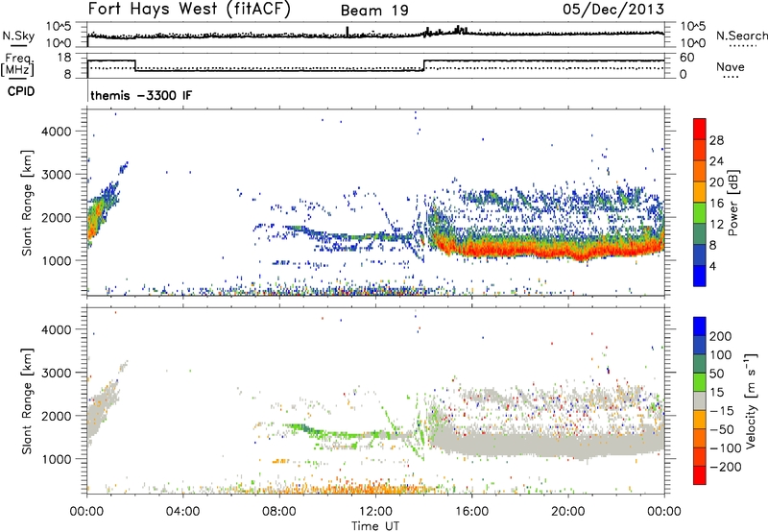The width and height of the screenshot is (768, 532).
Task: Click the 'N.Search' legend label
Action: (x=741, y=36)
